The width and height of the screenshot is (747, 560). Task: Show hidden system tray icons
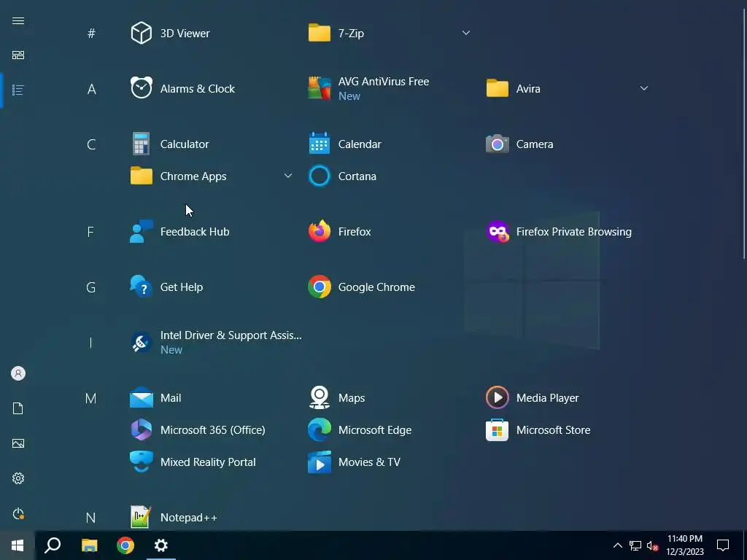[617, 545]
